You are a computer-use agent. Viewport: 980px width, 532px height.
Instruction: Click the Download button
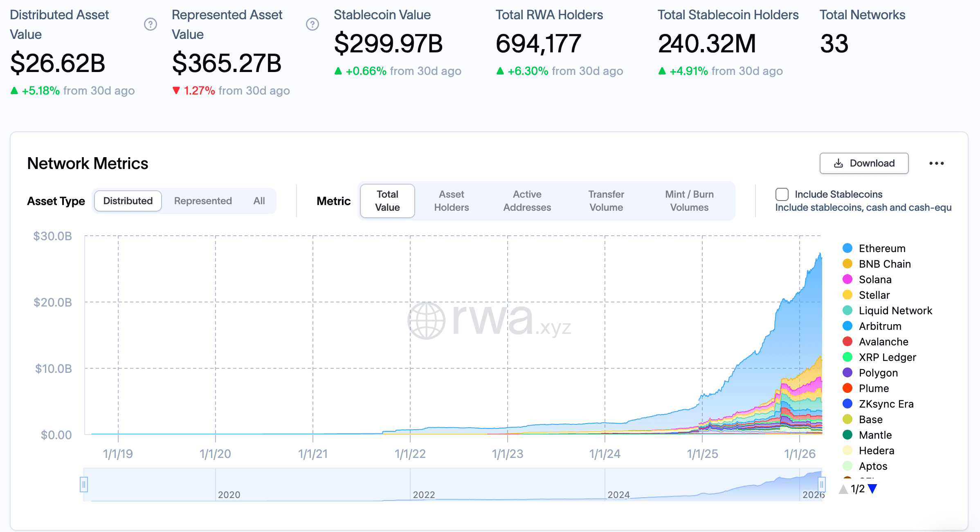[864, 163]
